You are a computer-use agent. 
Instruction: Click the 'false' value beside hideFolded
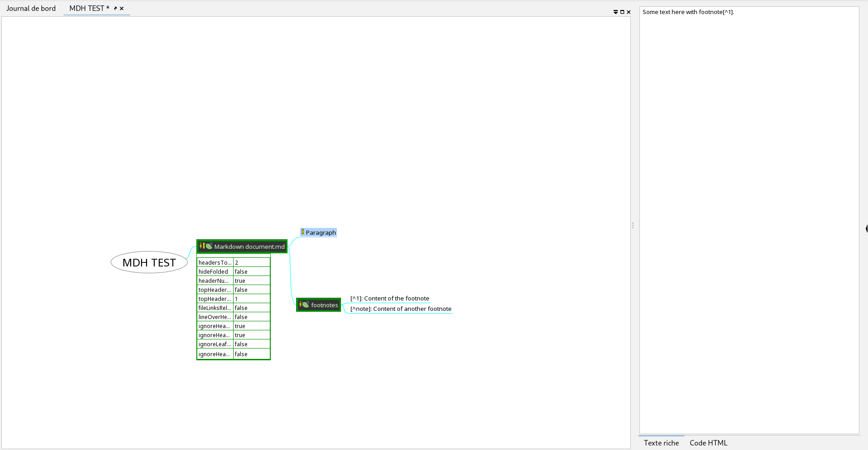click(x=252, y=271)
